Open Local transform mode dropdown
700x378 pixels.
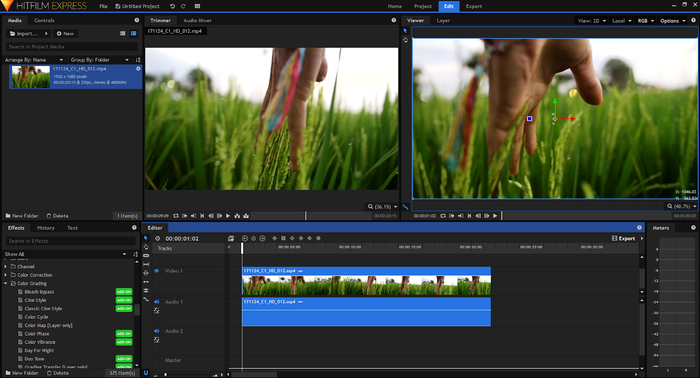(622, 21)
